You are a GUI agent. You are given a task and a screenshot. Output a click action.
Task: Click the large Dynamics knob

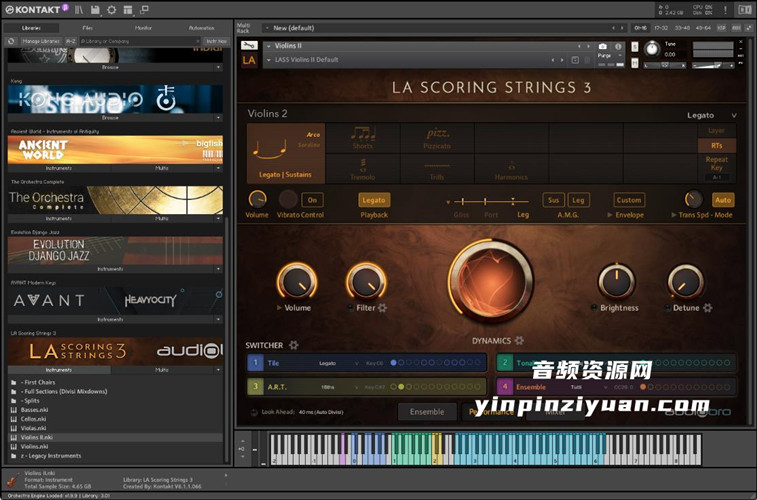tap(491, 281)
